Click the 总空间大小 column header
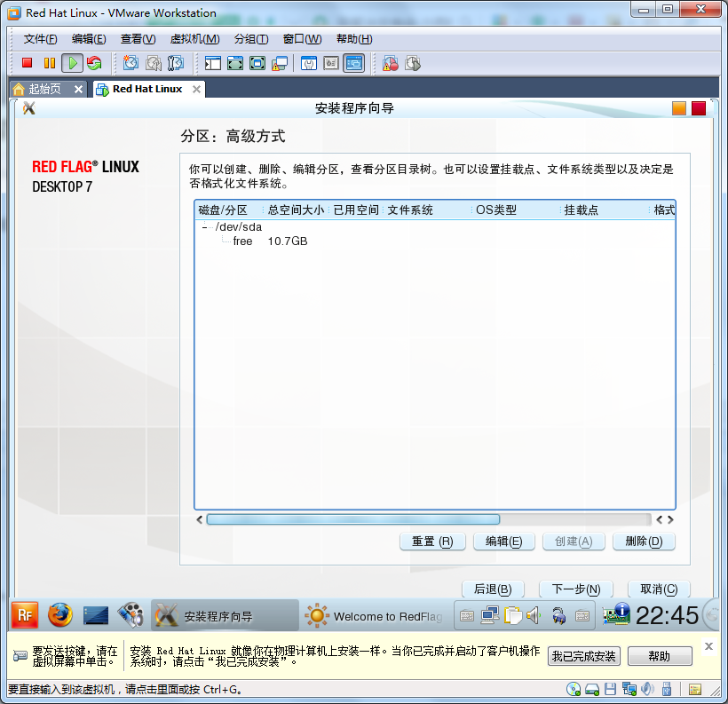The height and width of the screenshot is (704, 728). coord(296,210)
